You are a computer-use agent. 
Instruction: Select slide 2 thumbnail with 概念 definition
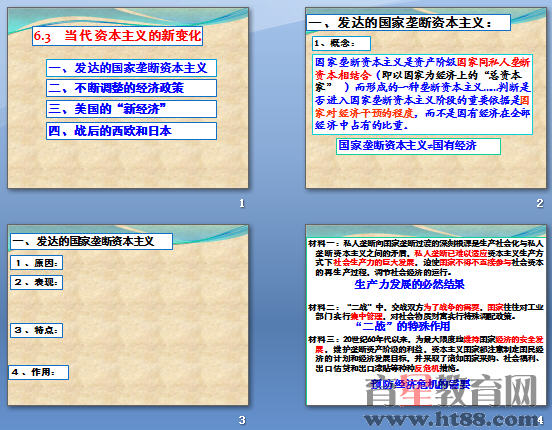pos(426,98)
